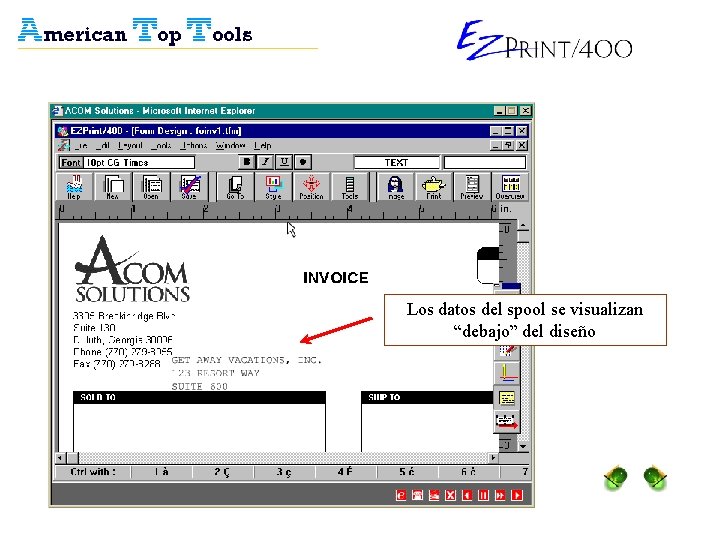
Task: Click the '5 é' status bar key
Action: coord(407,472)
